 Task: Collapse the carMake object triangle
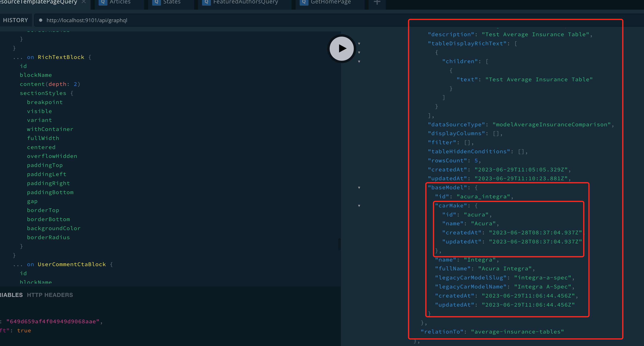359,206
